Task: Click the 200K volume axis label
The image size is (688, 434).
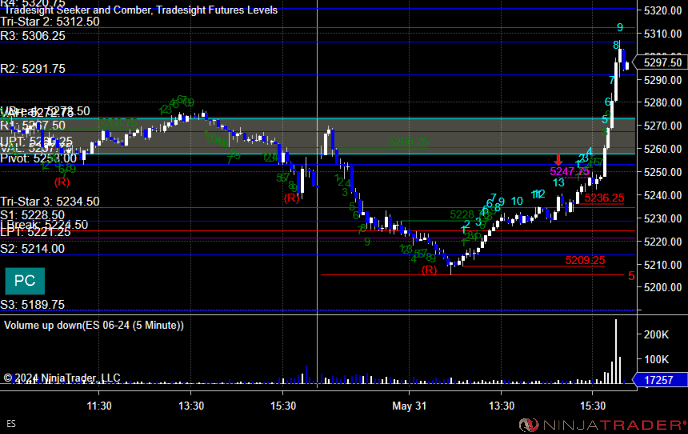Action: click(x=656, y=335)
